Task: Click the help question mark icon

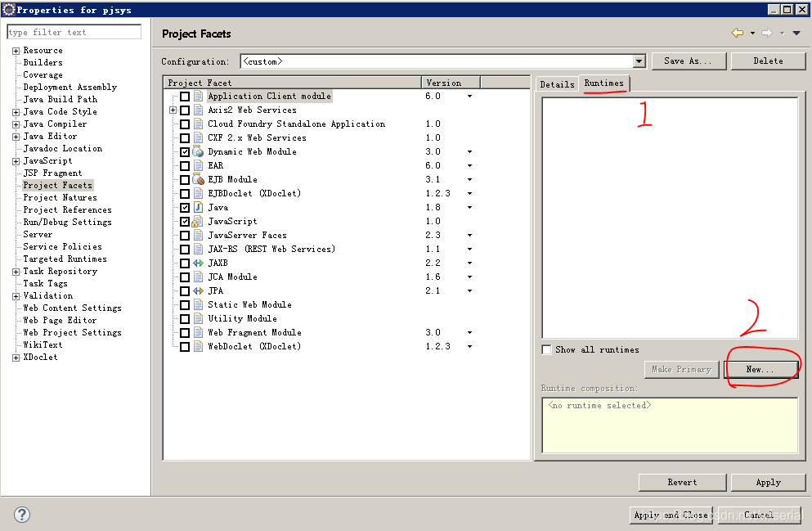Action: (22, 515)
